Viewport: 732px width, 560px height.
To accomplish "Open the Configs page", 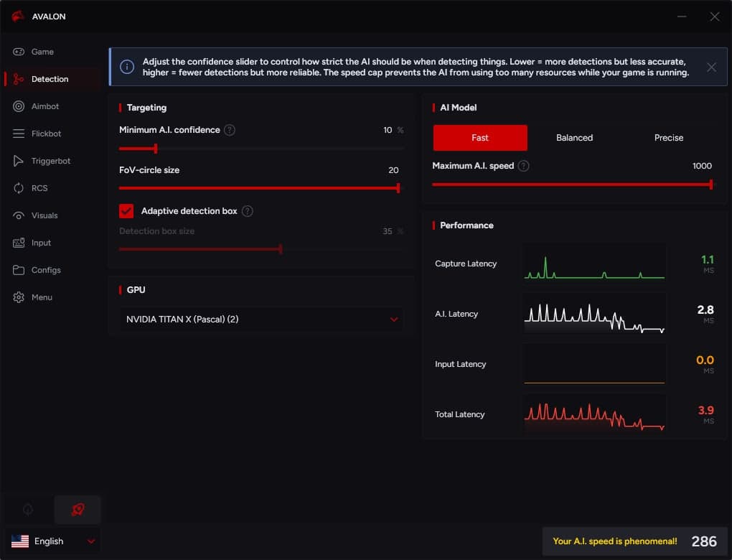I will (46, 271).
